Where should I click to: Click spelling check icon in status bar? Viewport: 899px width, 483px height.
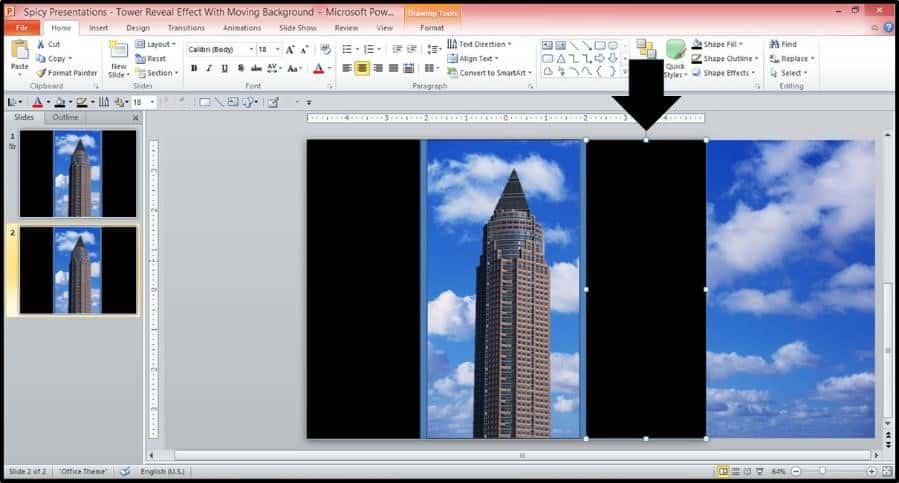coord(124,472)
